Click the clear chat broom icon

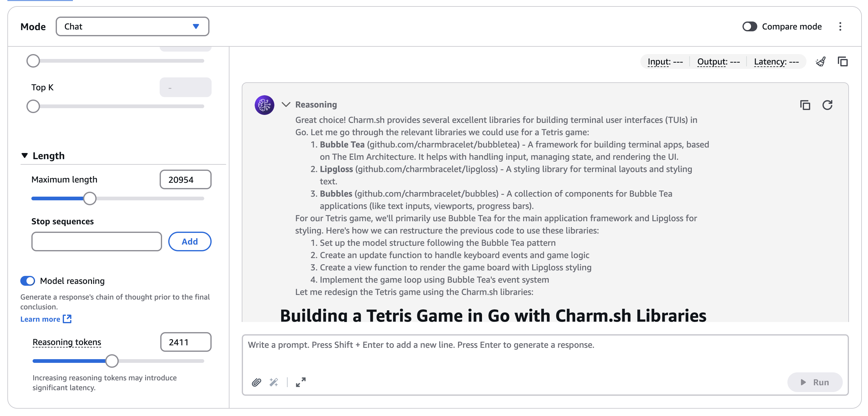821,61
